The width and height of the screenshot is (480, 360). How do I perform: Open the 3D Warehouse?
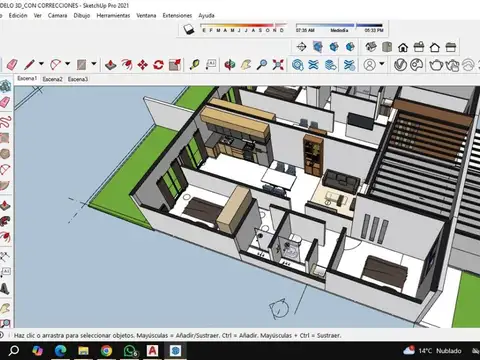point(297,65)
